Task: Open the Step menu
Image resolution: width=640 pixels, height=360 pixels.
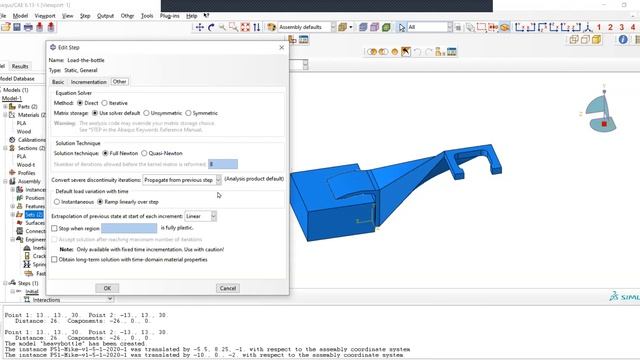Action: (85, 16)
